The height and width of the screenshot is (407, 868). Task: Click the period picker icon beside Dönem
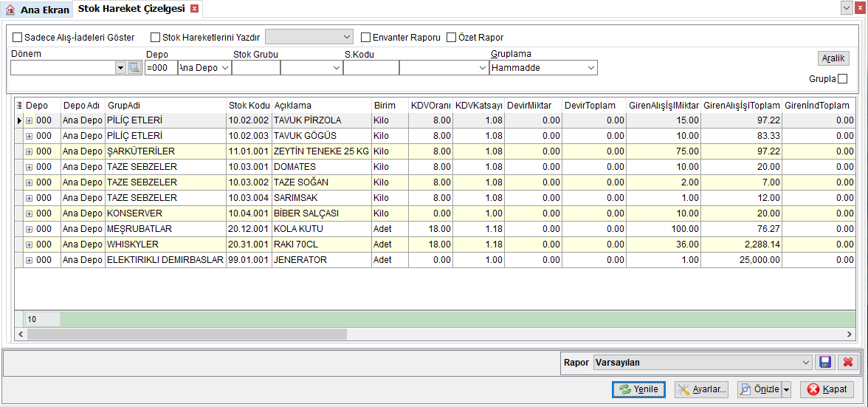[x=134, y=67]
